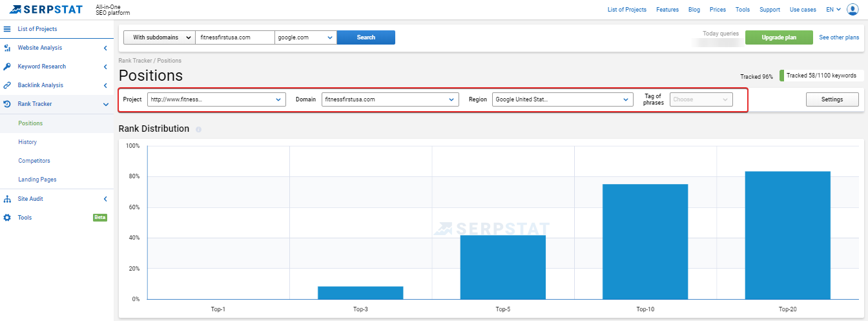Open Tools in the sidebar

25,218
